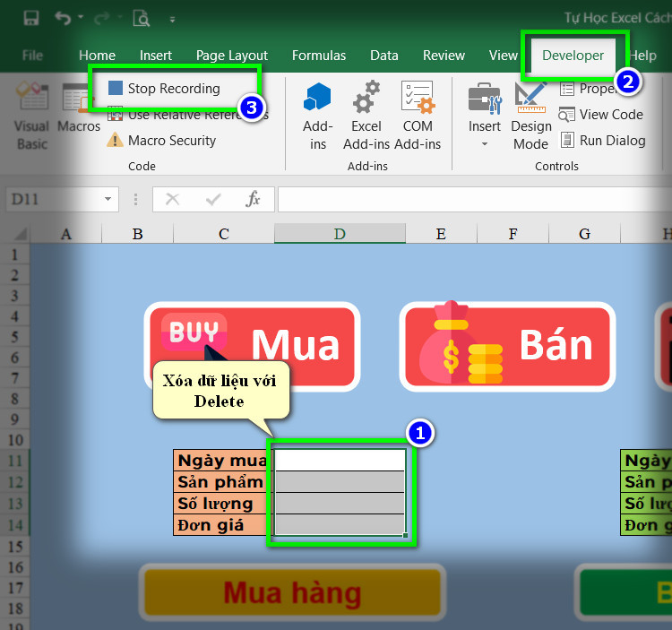Select column A header

pyautogui.click(x=65, y=234)
